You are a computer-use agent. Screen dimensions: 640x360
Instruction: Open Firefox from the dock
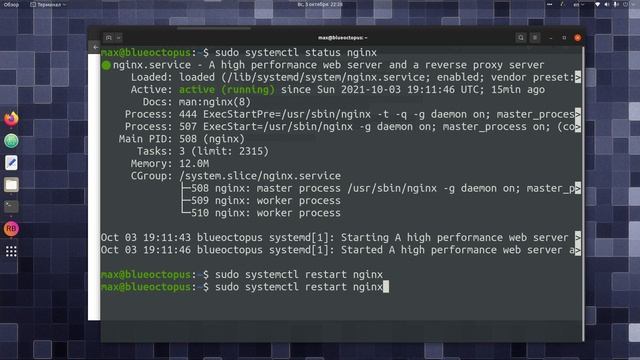(11, 119)
